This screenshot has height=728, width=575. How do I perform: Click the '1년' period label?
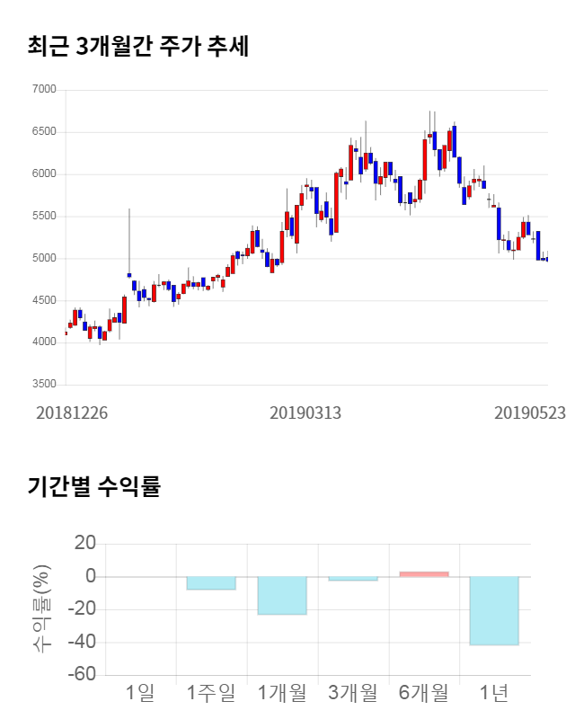pos(494,693)
